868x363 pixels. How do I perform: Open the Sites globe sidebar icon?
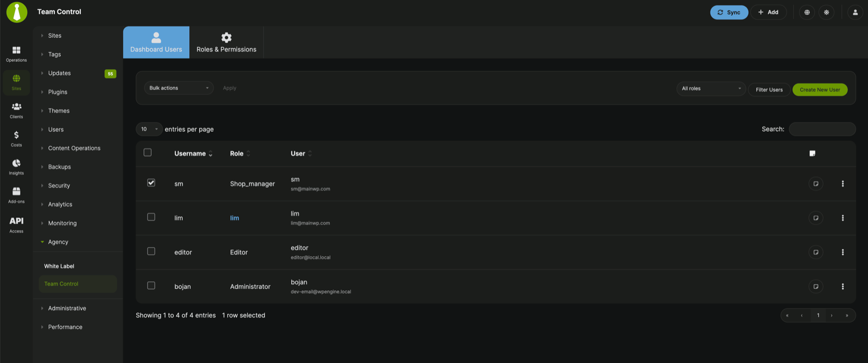click(16, 82)
